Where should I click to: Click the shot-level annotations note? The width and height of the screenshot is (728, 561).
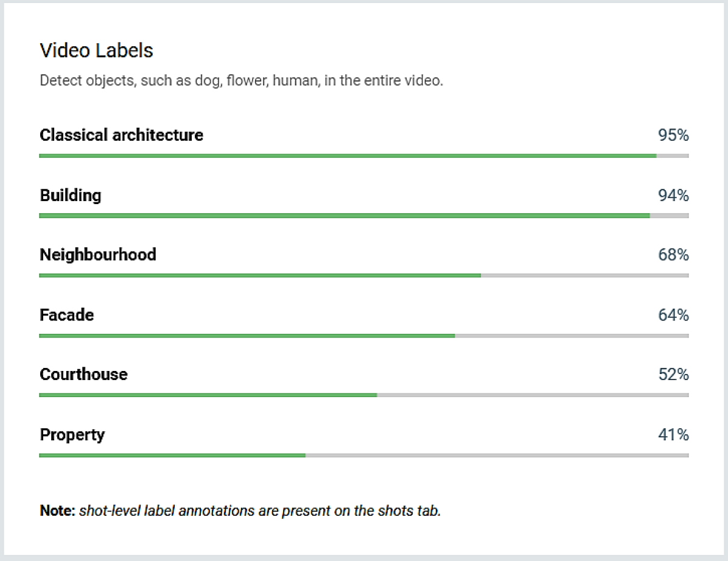click(x=240, y=510)
